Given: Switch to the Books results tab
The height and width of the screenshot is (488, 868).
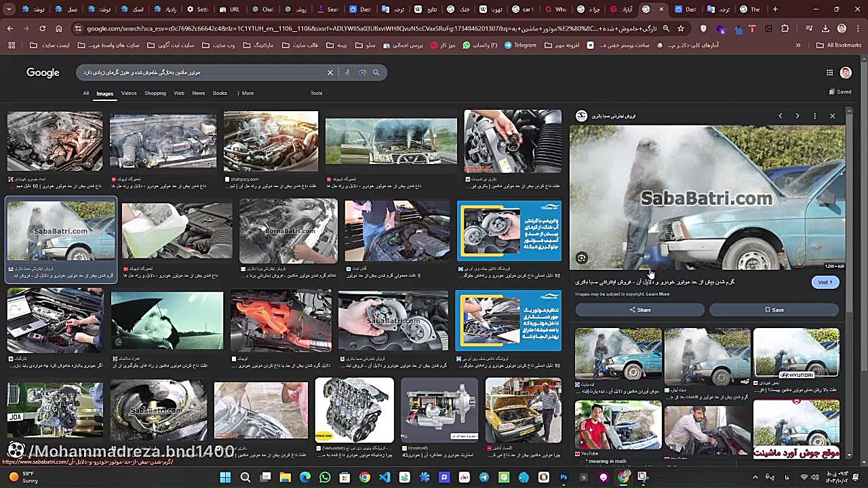Looking at the screenshot, I should tap(220, 93).
